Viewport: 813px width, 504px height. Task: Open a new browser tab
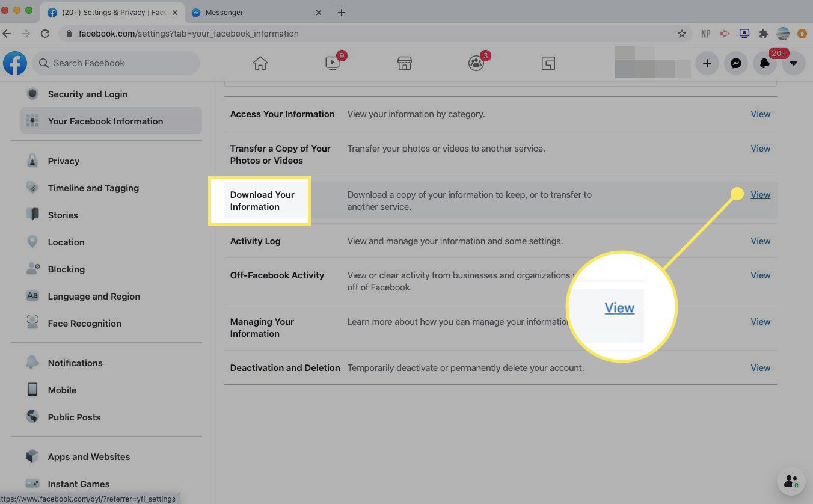[x=342, y=12]
